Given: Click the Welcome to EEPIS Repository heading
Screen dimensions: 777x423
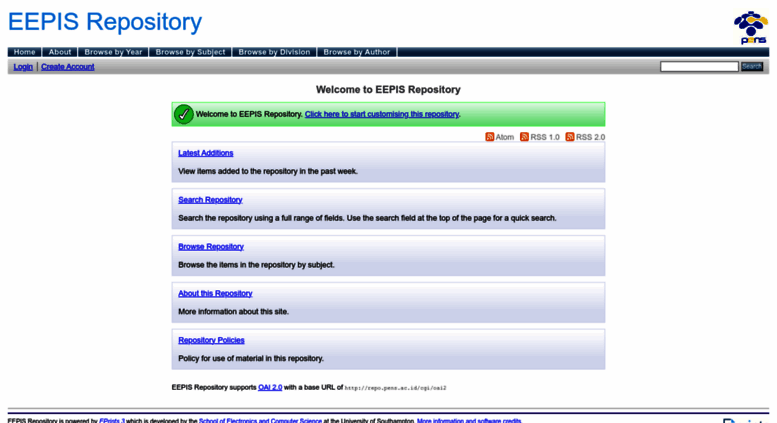Looking at the screenshot, I should click(x=388, y=90).
